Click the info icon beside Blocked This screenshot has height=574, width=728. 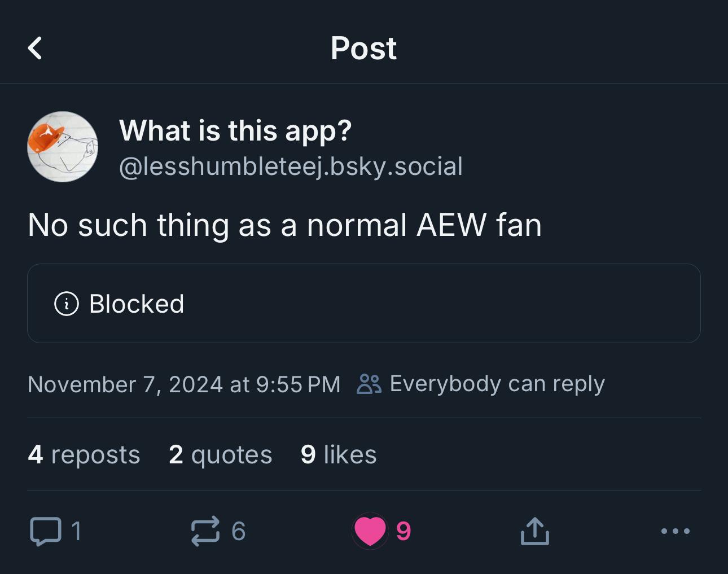pyautogui.click(x=66, y=304)
